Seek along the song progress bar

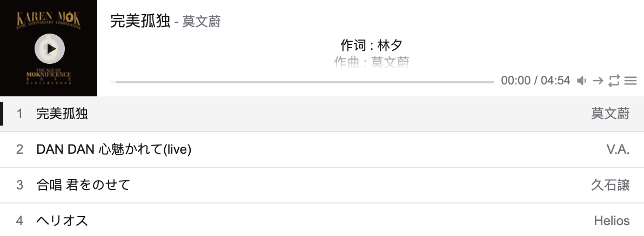(x=302, y=82)
